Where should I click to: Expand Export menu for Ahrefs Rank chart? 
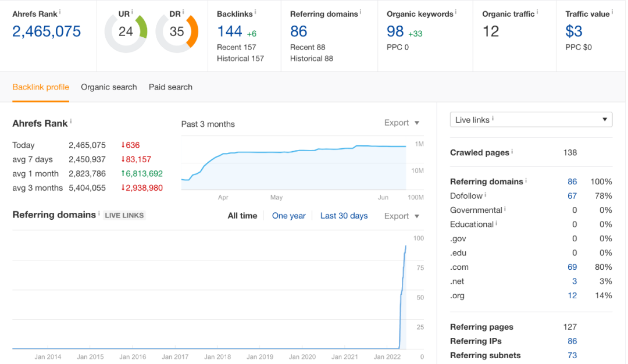click(401, 123)
